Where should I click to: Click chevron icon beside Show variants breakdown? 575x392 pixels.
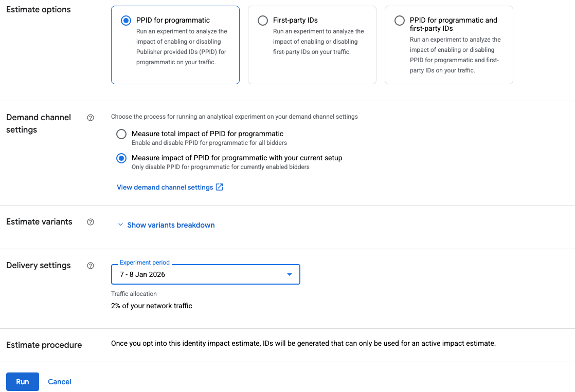(120, 225)
